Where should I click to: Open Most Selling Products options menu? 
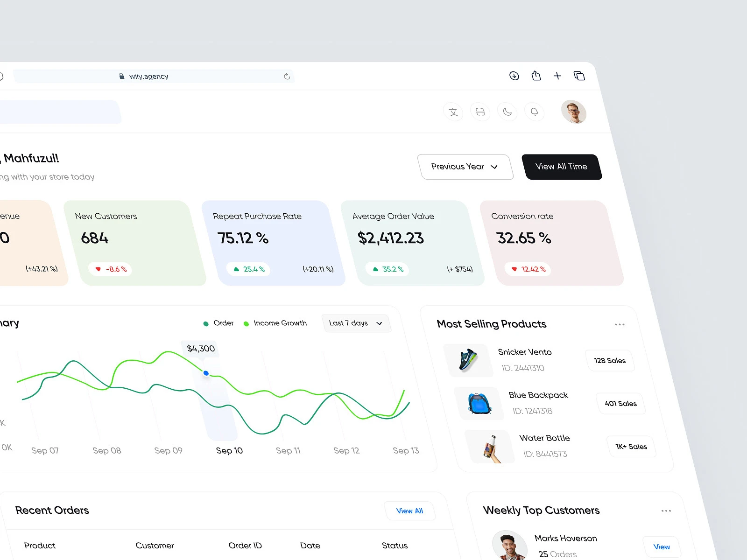(x=620, y=324)
